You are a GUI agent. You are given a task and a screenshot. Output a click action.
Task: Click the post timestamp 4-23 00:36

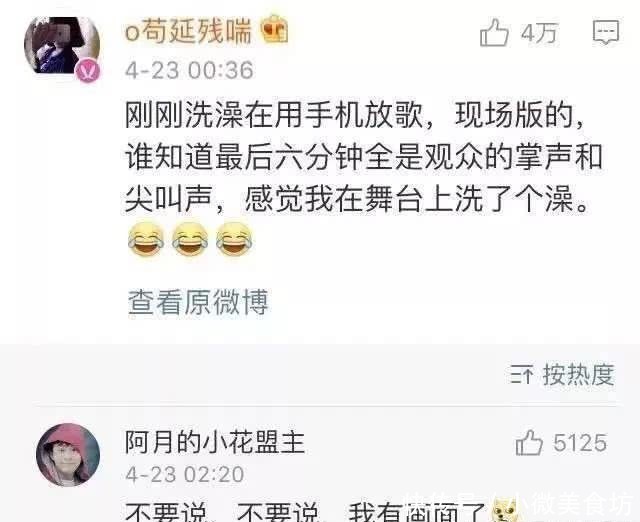(x=189, y=71)
